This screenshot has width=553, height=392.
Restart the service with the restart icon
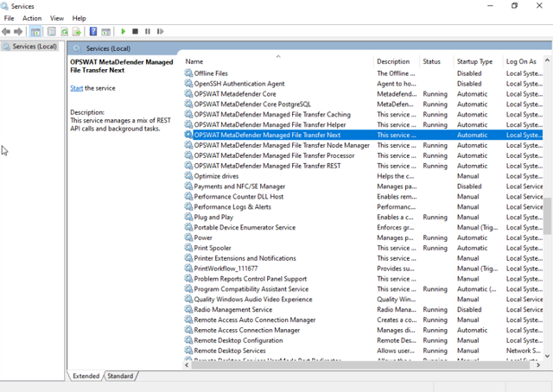(x=160, y=31)
